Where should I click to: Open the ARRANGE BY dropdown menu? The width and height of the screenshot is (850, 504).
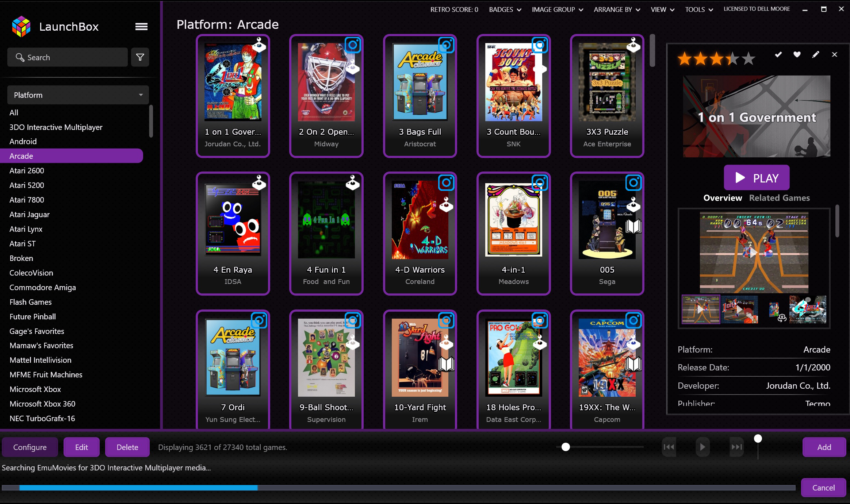click(x=617, y=9)
